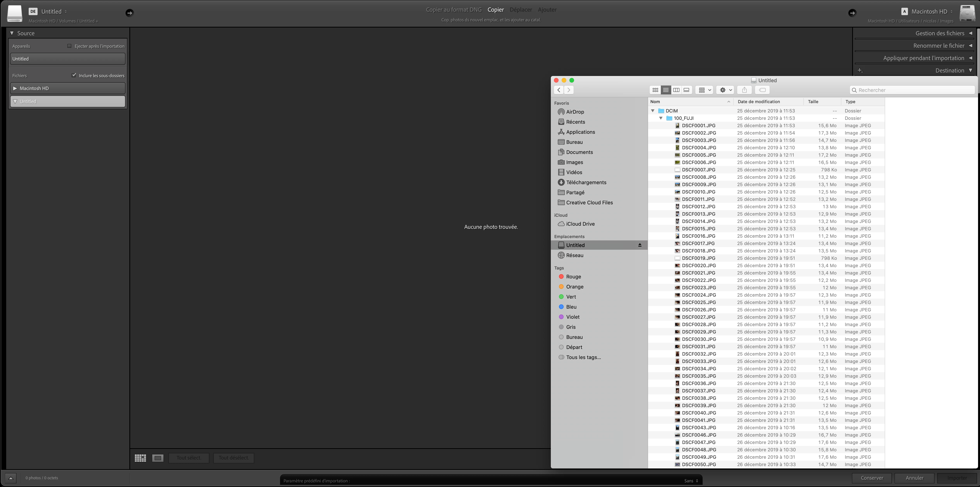Uncheck Inclure les sous-dossiers
Screen dimensions: 980x487
pyautogui.click(x=74, y=75)
